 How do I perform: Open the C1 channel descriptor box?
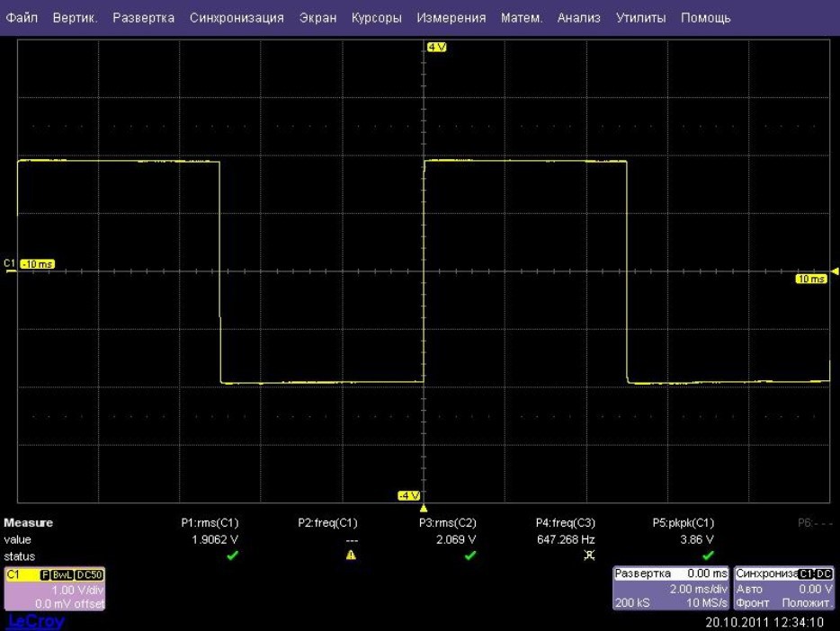point(54,588)
